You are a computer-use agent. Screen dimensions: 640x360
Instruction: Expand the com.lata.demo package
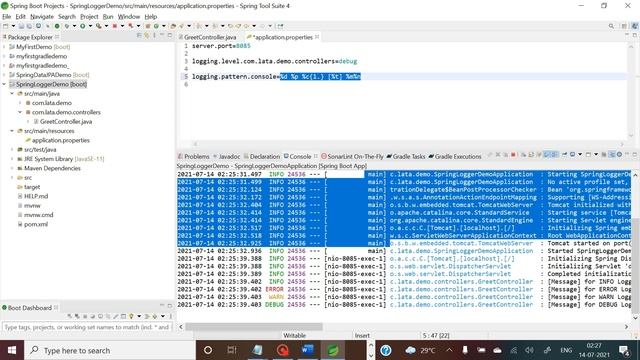[x=20, y=103]
